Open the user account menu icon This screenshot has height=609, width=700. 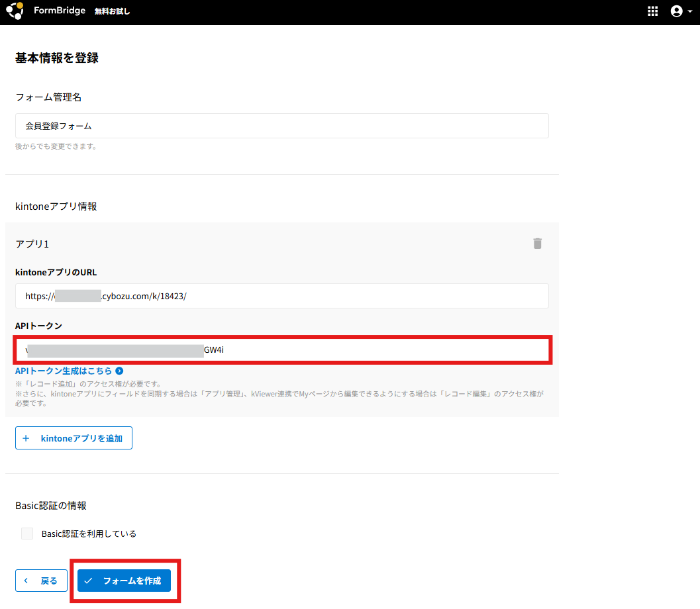click(x=676, y=11)
